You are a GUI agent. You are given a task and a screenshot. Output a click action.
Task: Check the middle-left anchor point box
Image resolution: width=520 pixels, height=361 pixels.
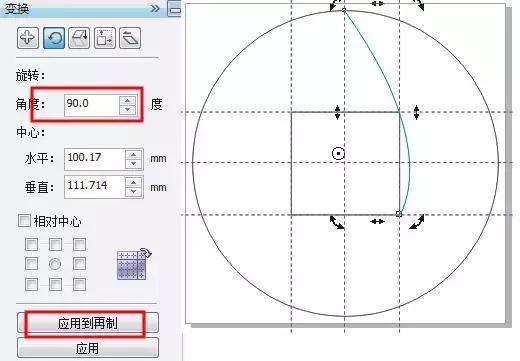coord(31,264)
